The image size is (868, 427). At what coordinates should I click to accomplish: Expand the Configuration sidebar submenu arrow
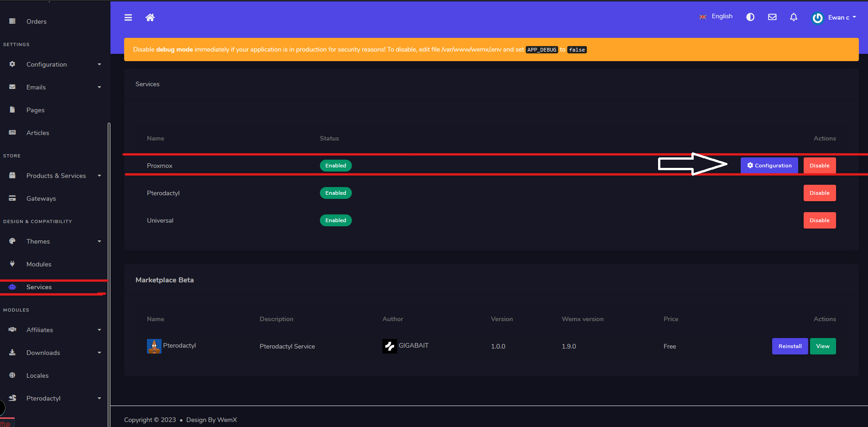(x=99, y=64)
